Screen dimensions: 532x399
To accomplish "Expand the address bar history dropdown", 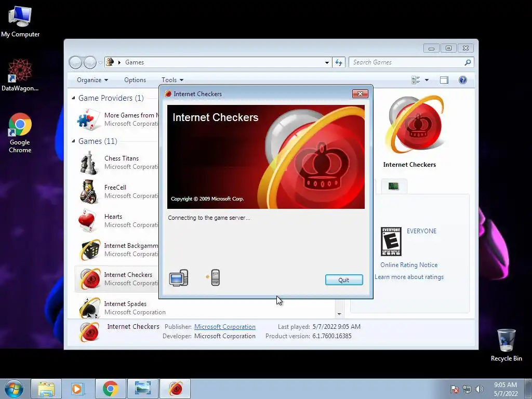I will click(x=327, y=62).
